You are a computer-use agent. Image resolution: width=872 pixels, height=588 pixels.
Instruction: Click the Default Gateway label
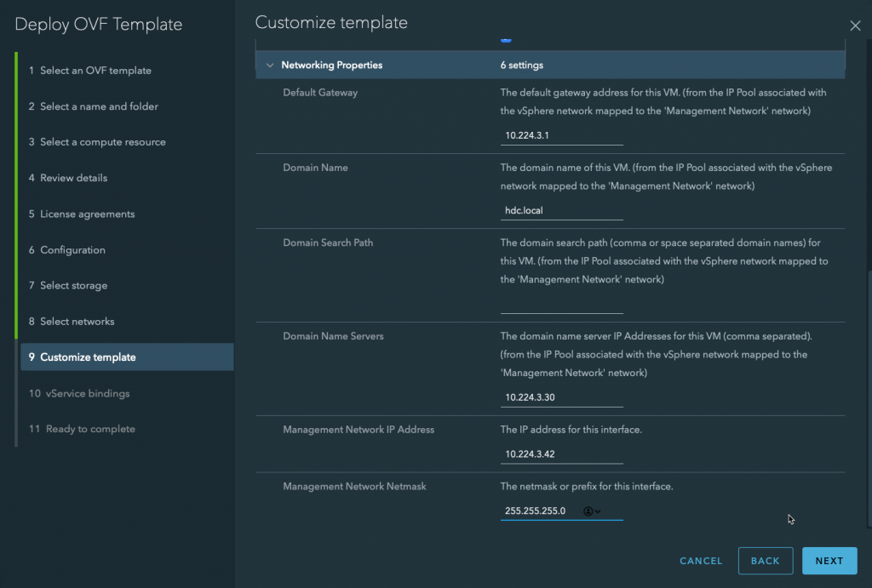tap(320, 93)
